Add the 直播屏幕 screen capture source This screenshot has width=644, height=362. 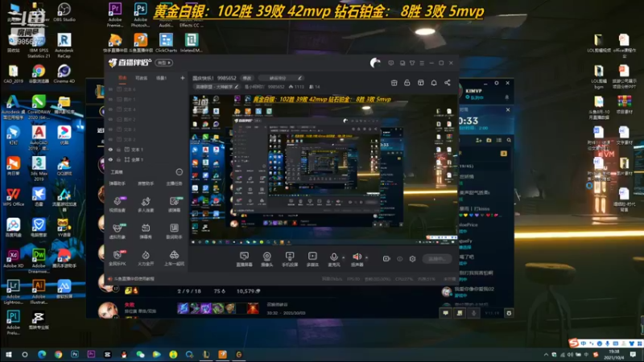click(x=244, y=259)
